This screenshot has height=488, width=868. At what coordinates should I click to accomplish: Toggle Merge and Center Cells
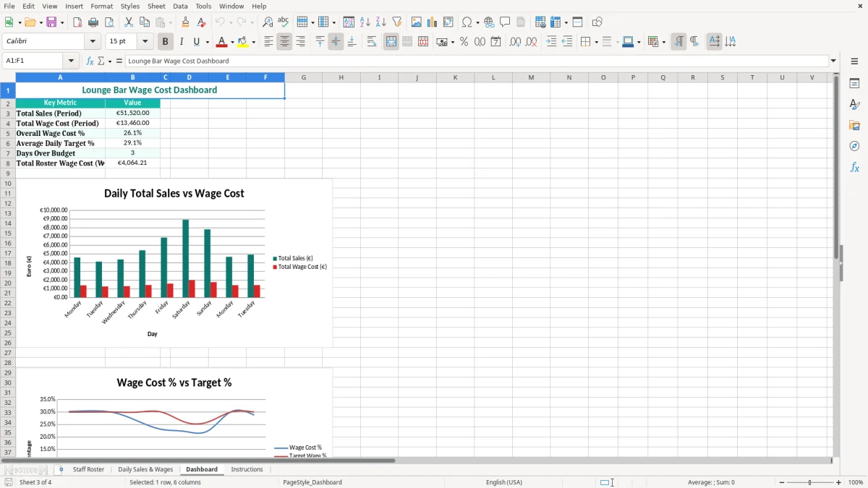(391, 42)
